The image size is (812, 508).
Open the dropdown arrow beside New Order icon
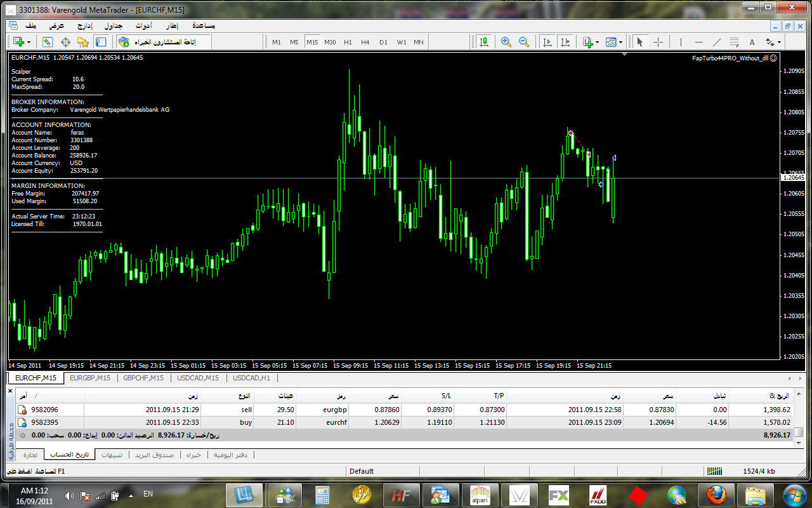click(x=29, y=43)
